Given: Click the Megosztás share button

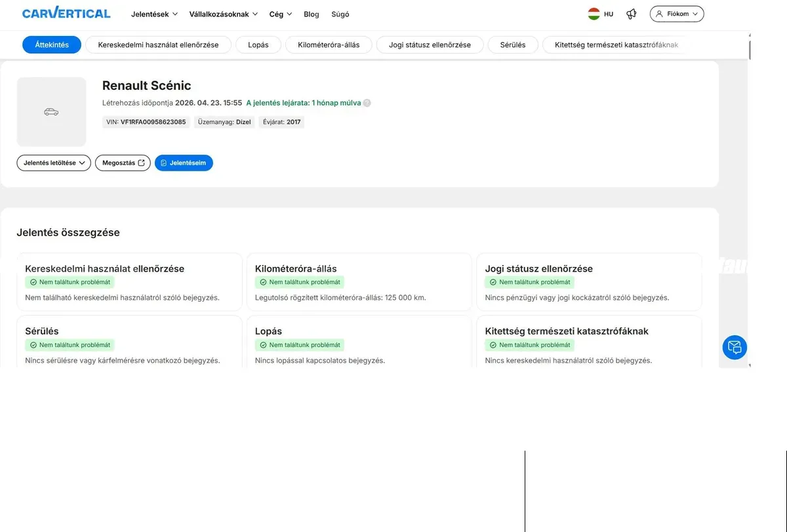Looking at the screenshot, I should (123, 163).
